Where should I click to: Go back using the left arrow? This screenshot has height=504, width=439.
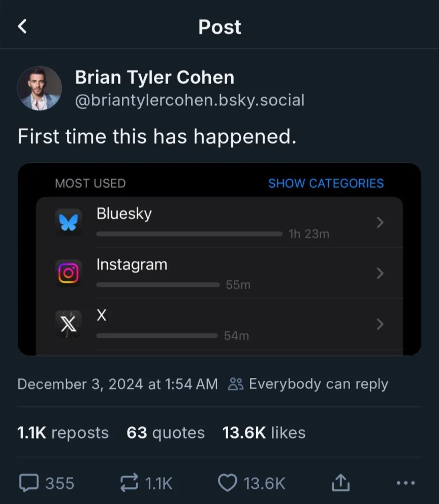pos(22,26)
